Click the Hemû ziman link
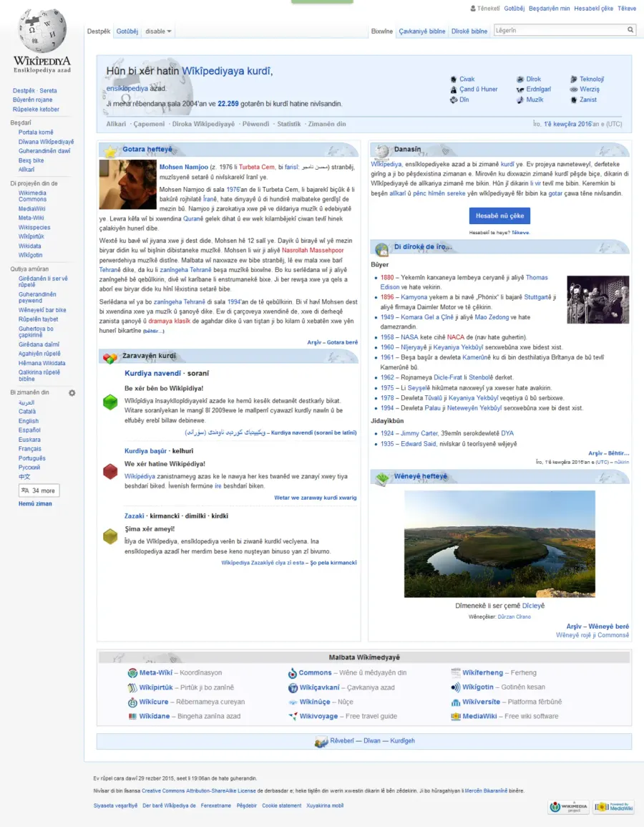This screenshot has width=644, height=827. pos(35,503)
